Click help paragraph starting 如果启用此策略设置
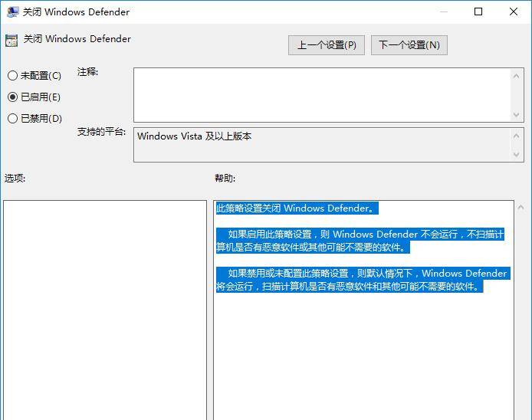Image resolution: width=532 pixels, height=420 pixels. (x=360, y=241)
